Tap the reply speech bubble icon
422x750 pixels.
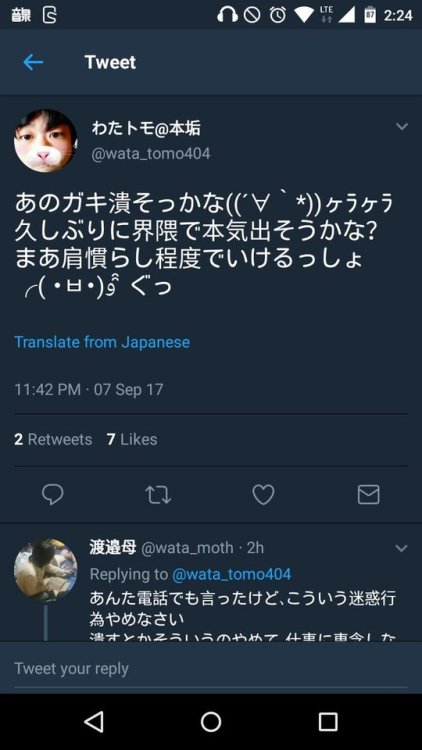tap(53, 495)
